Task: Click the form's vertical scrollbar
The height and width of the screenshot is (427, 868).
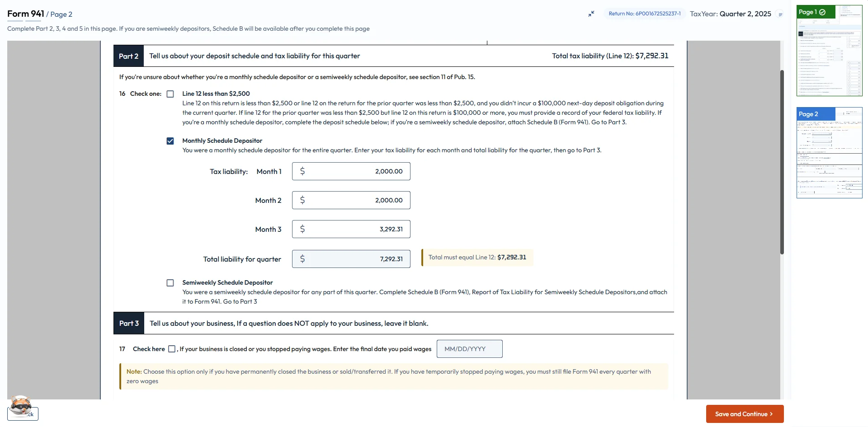Action: [x=782, y=162]
